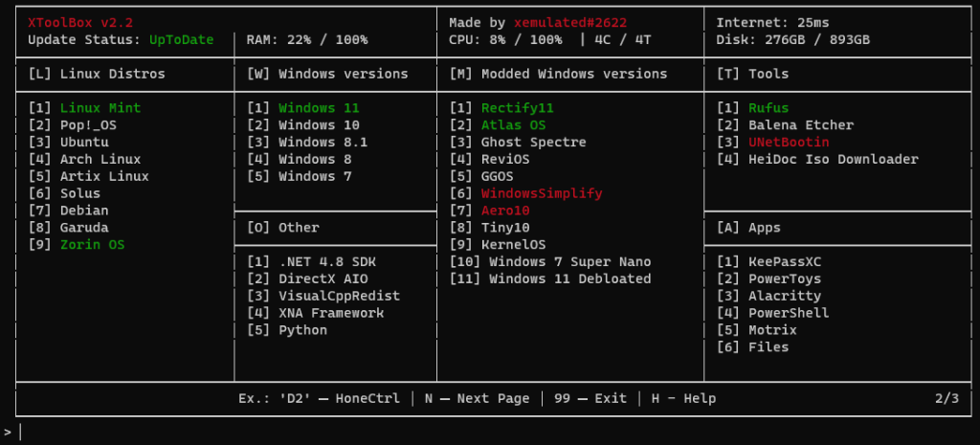Select the ReviOS entry

click(489, 160)
